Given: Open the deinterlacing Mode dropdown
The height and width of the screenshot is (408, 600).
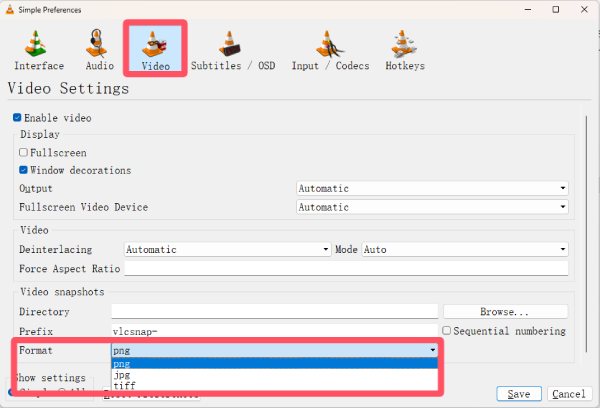Looking at the screenshot, I should tap(464, 250).
